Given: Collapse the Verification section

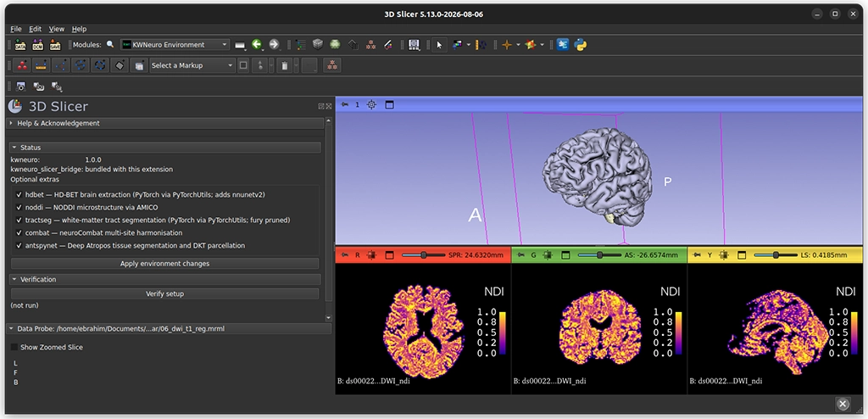Looking at the screenshot, I should click(x=165, y=279).
